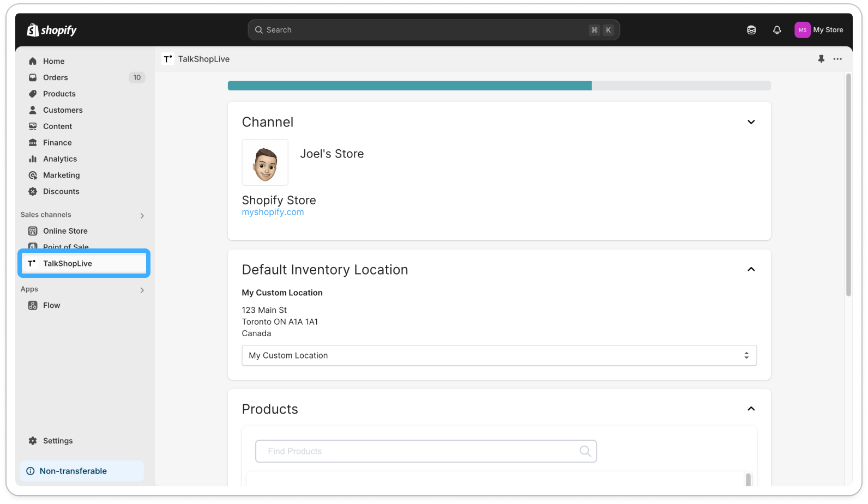The image size is (868, 504).
Task: Select TalkShopLive sales channel
Action: (x=85, y=263)
